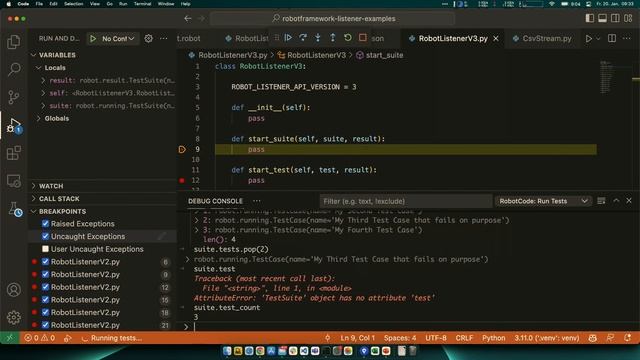Viewport: 640px width, 360px height.
Task: Step over in debug toolbar
Action: [x=303, y=38]
